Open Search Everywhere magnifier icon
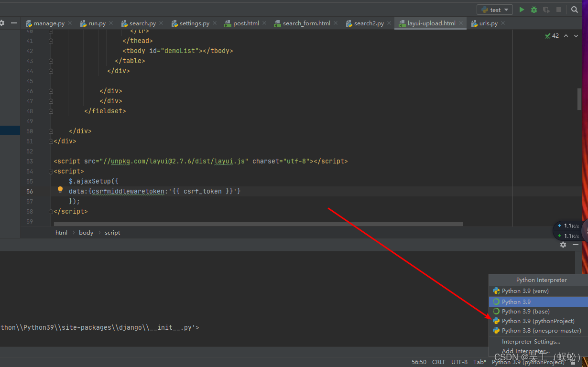 coord(575,10)
